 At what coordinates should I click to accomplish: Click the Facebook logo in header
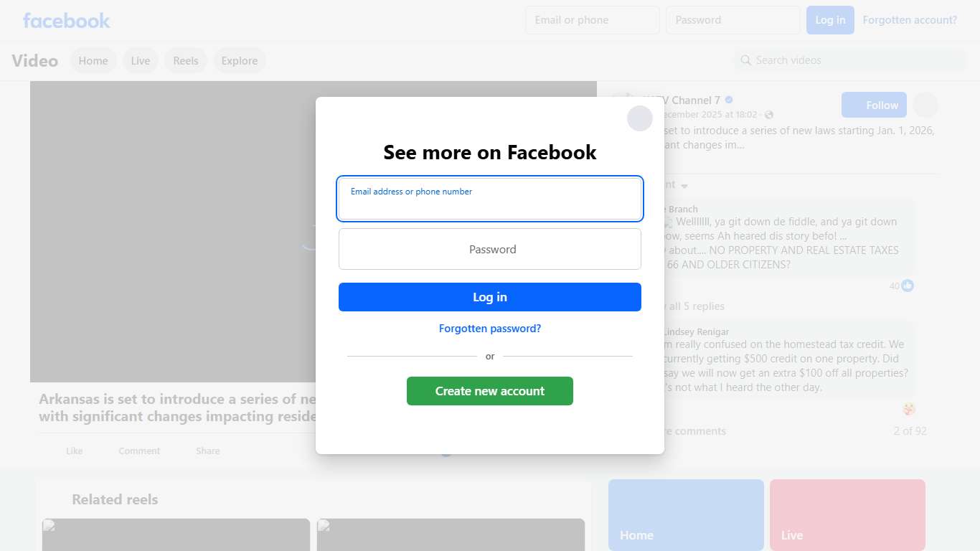click(x=67, y=20)
